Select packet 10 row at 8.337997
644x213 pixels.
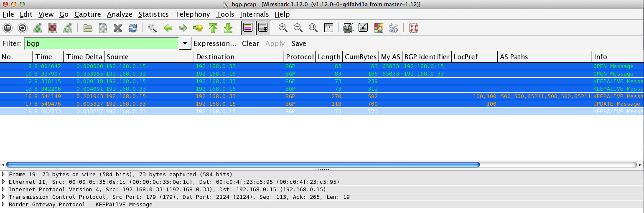[322, 74]
